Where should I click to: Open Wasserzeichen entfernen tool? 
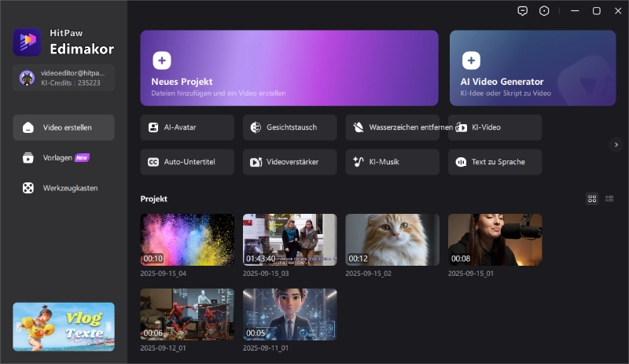[392, 127]
